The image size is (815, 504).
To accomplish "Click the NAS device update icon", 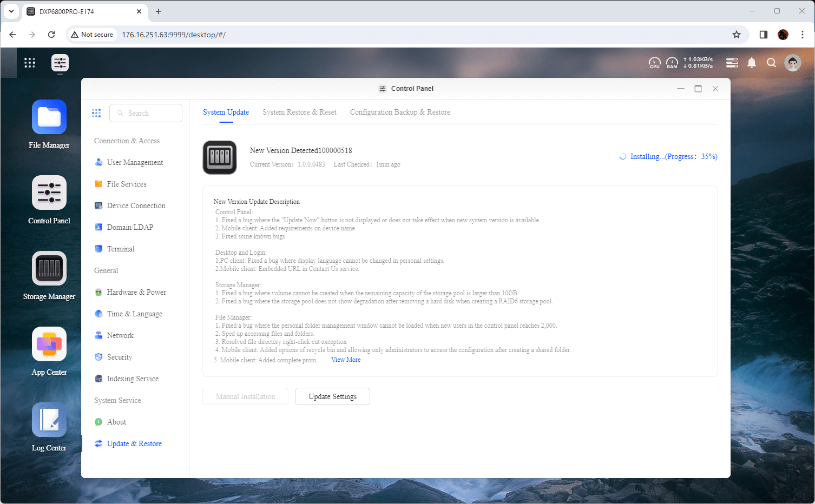I will (x=220, y=157).
